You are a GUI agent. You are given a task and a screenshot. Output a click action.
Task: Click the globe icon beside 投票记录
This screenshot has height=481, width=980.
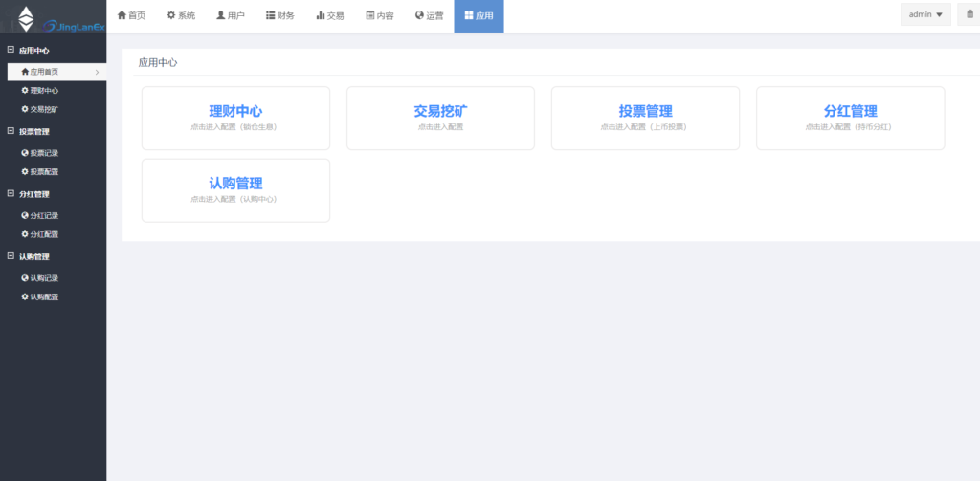(25, 153)
